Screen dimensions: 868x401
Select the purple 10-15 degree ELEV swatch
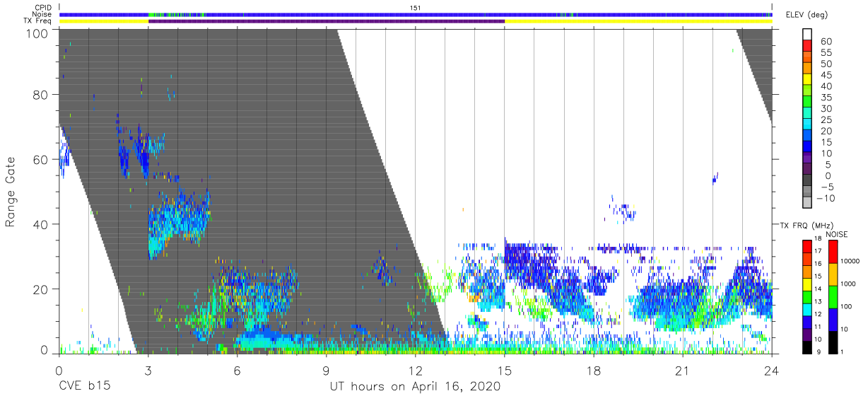(x=808, y=148)
